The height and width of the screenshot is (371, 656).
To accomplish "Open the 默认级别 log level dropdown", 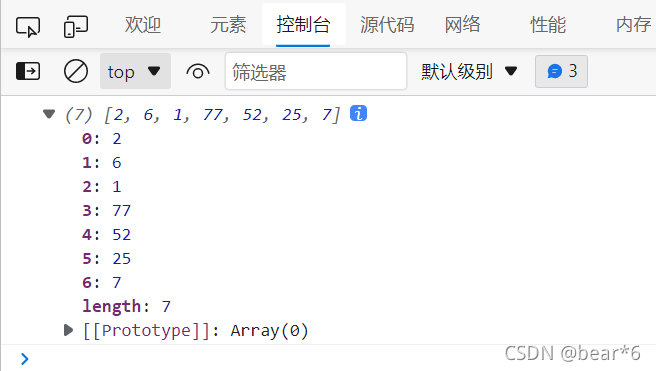I will [469, 72].
